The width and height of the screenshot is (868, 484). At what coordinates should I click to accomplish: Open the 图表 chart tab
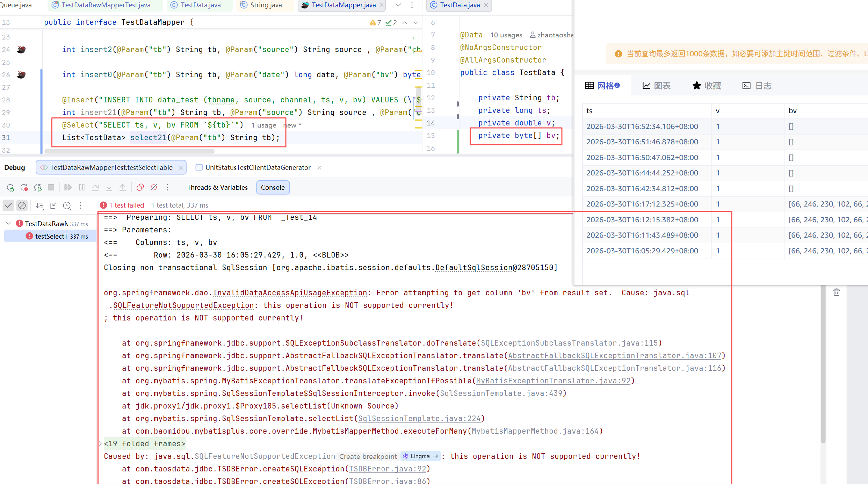click(x=656, y=86)
